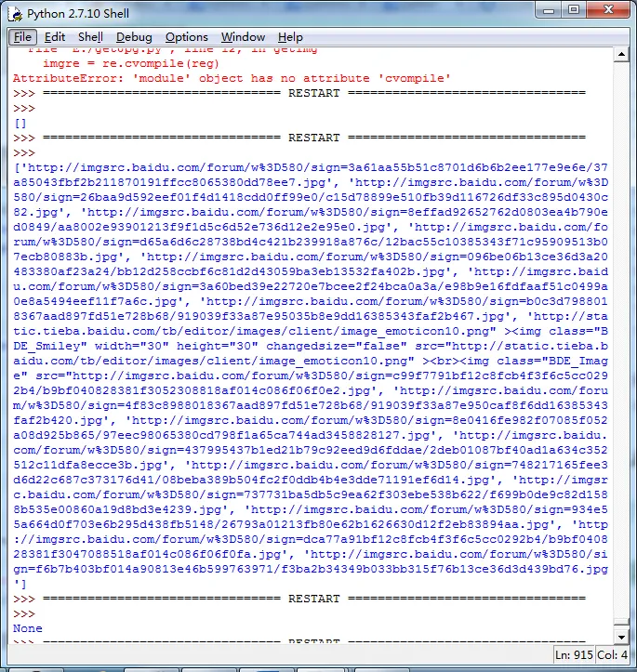This screenshot has height=672, width=637.
Task: Open the Help menu
Action: coord(290,37)
